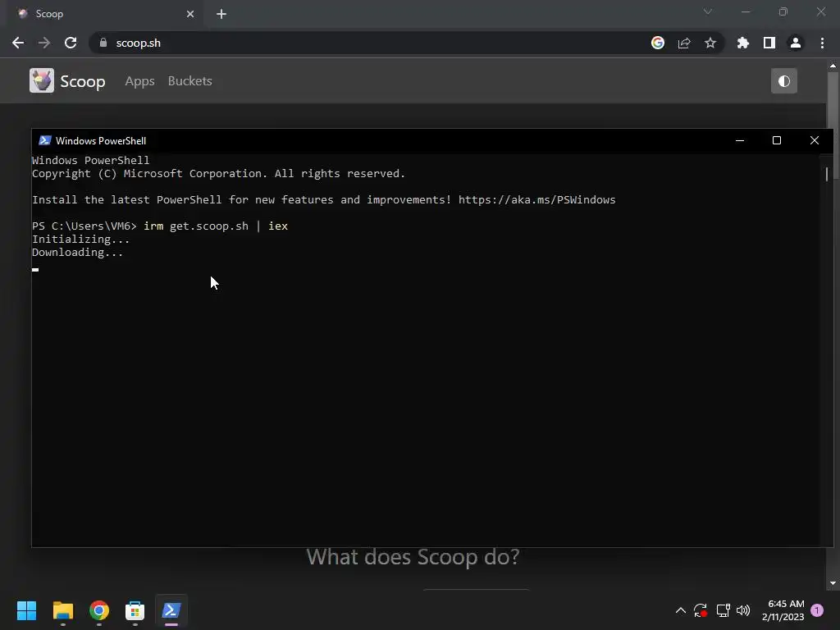840x630 pixels.
Task: Select the scoop.sh address bar
Action: pos(370,43)
